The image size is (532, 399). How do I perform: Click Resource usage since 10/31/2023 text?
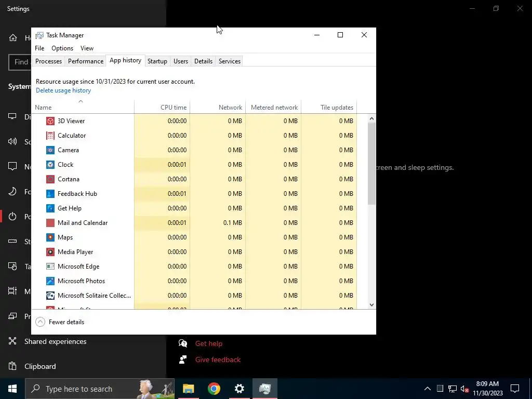click(115, 82)
